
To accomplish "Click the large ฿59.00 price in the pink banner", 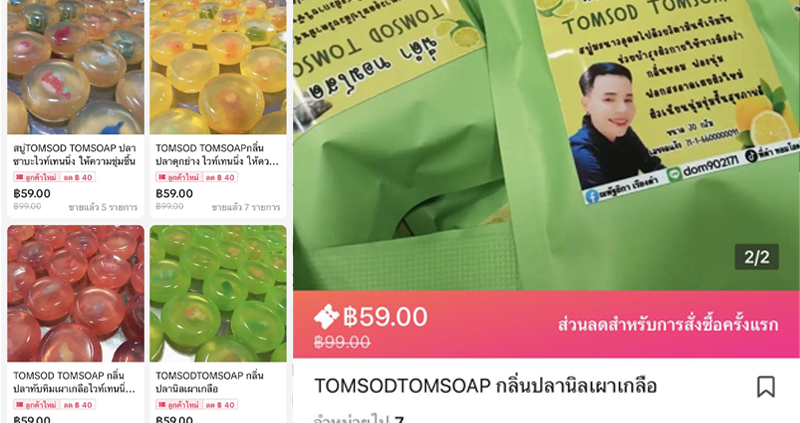I will click(x=385, y=317).
